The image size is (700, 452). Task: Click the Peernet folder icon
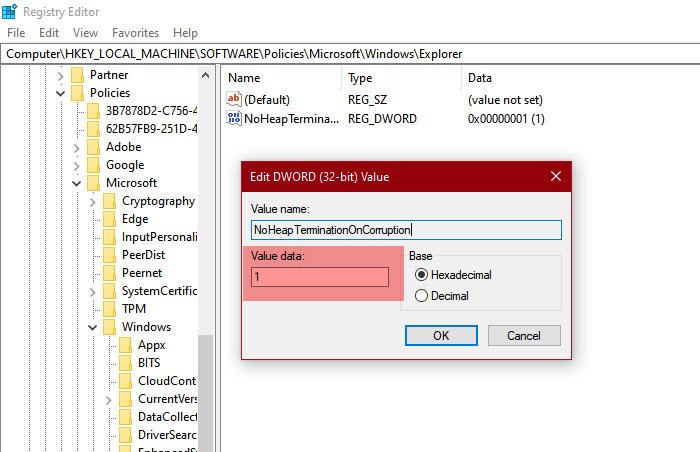(x=110, y=273)
